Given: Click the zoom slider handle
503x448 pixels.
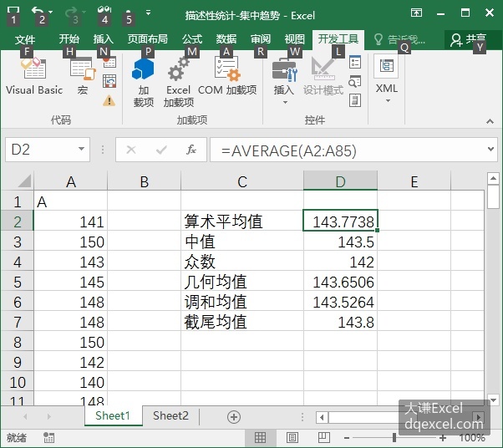Looking at the screenshot, I should point(394,437).
